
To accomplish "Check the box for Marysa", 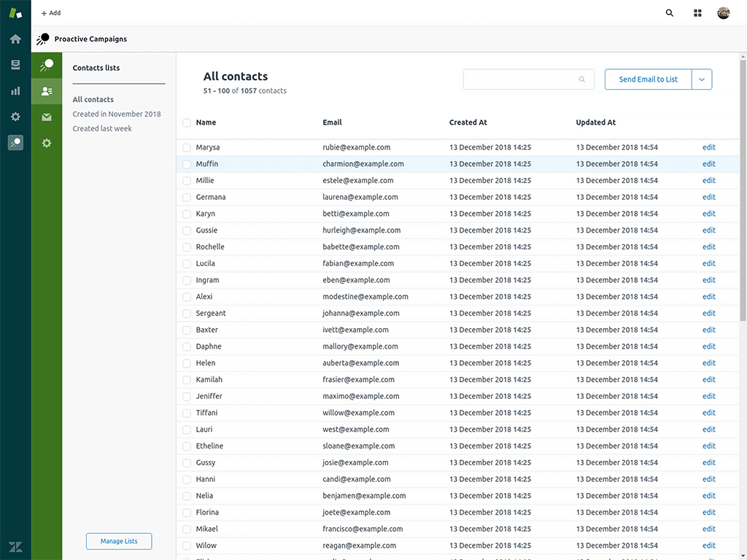I will tap(187, 147).
